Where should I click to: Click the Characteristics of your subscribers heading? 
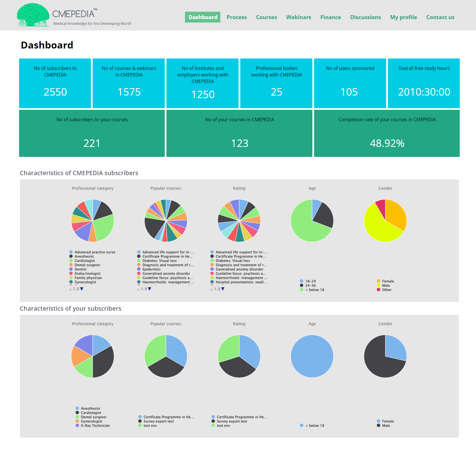tap(70, 308)
